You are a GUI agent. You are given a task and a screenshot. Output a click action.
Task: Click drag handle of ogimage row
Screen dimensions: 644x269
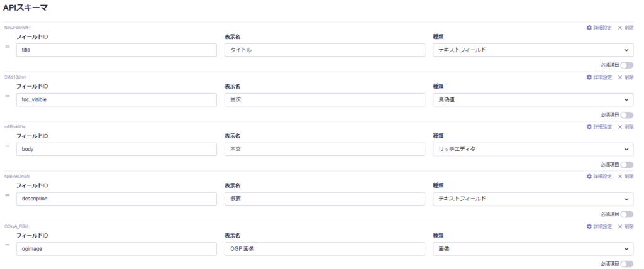[8, 245]
